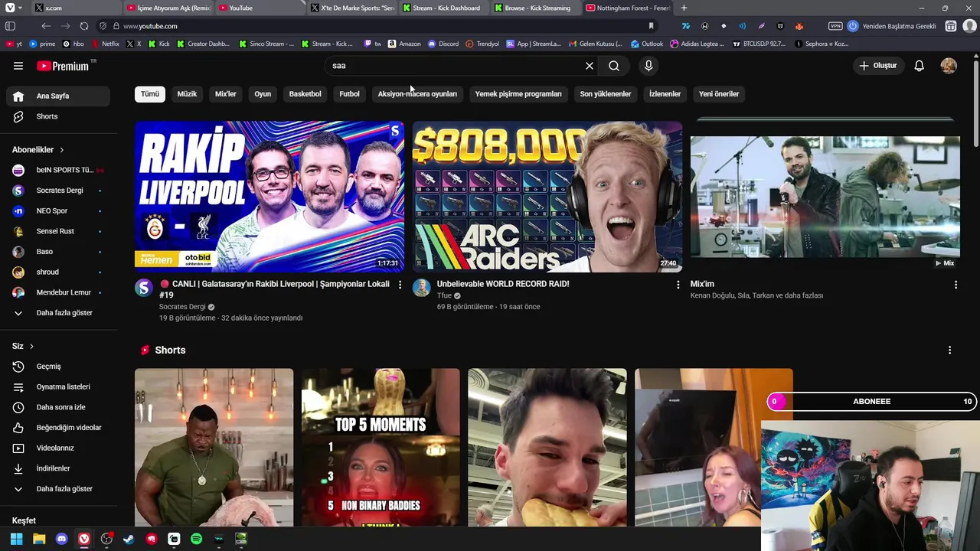
Task: Open the notifications bell
Action: 920,66
